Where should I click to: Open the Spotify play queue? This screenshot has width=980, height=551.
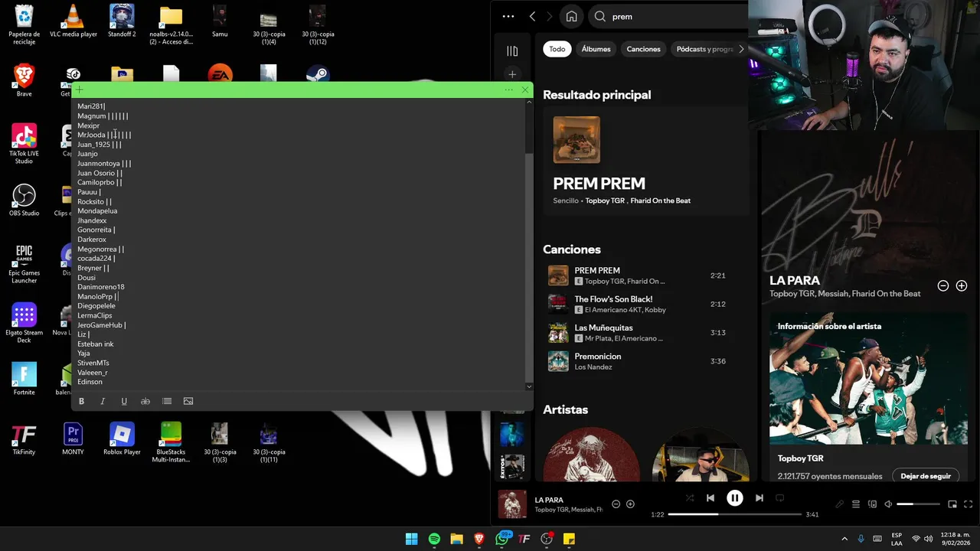(856, 504)
